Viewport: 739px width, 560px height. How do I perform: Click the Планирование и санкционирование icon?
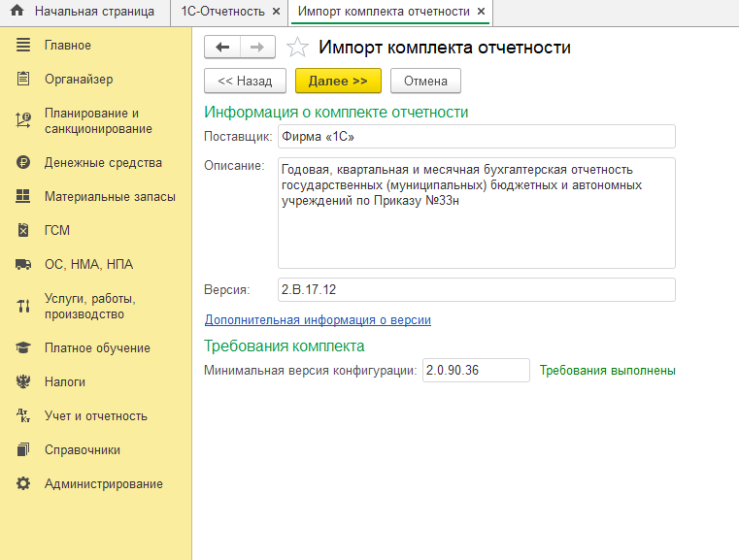tap(23, 120)
